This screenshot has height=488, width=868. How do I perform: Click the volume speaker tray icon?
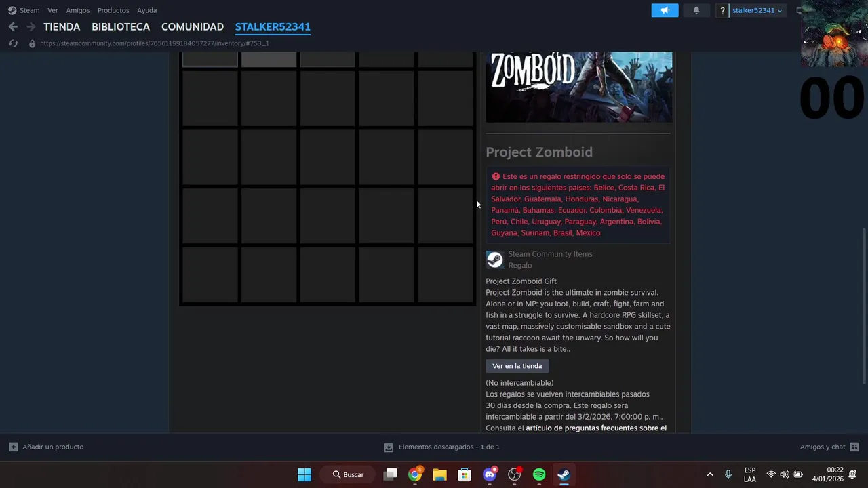785,474
